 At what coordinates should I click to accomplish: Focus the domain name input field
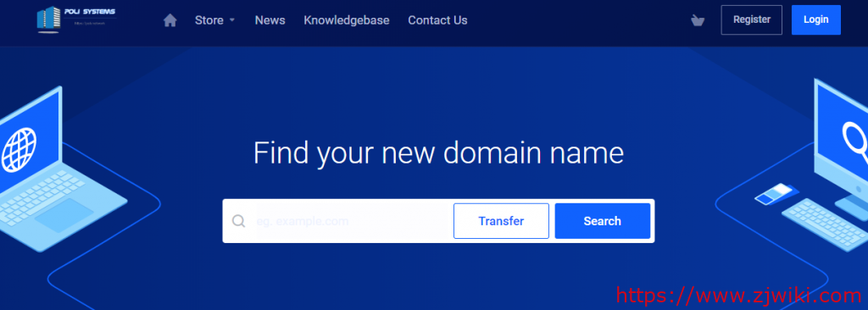pyautogui.click(x=352, y=221)
